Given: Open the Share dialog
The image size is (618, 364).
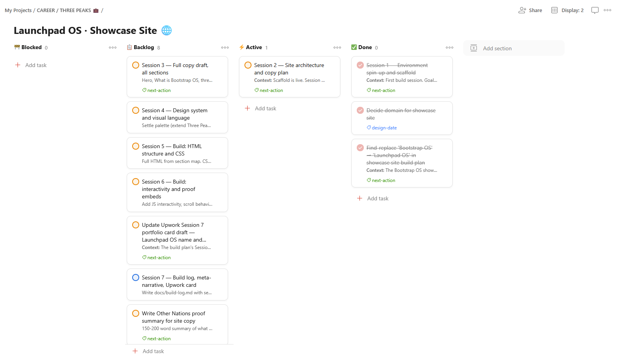Looking at the screenshot, I should [x=530, y=10].
